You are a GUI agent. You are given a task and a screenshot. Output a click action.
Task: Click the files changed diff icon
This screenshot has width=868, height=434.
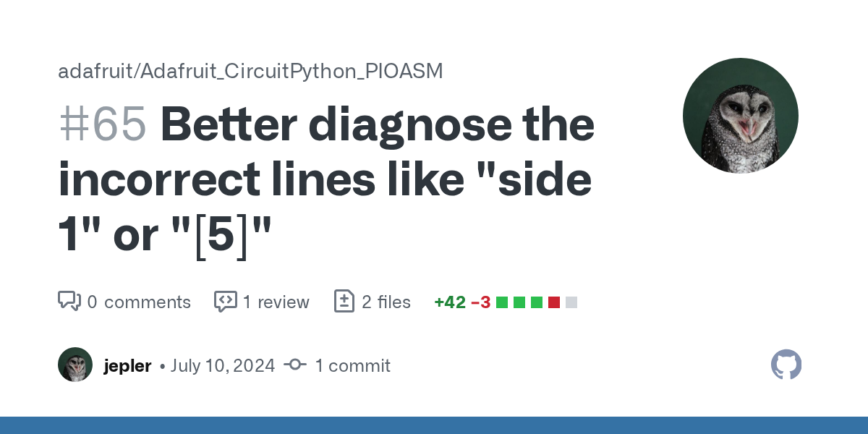344,302
